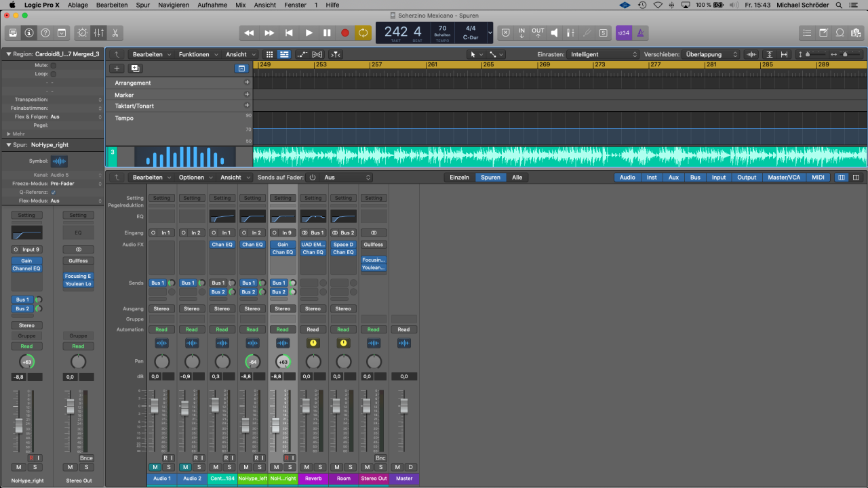
Task: Click the Bnc button on Stereo Out
Action: (x=380, y=458)
